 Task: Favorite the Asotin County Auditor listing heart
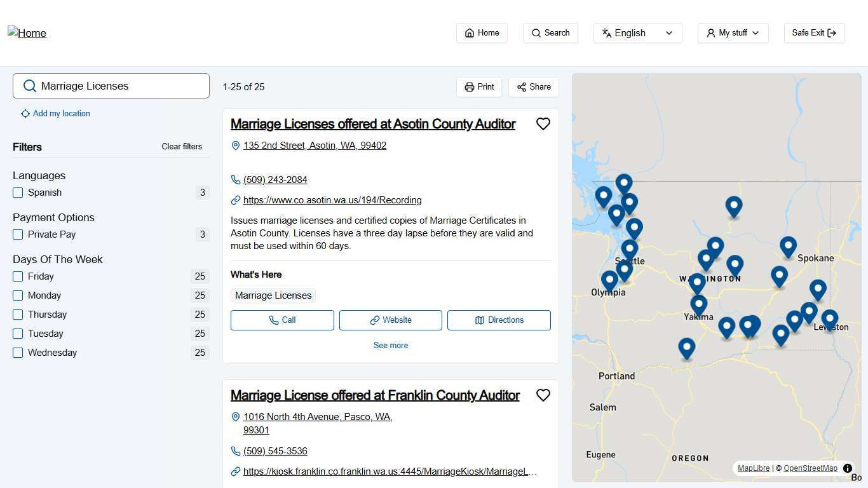tap(543, 124)
